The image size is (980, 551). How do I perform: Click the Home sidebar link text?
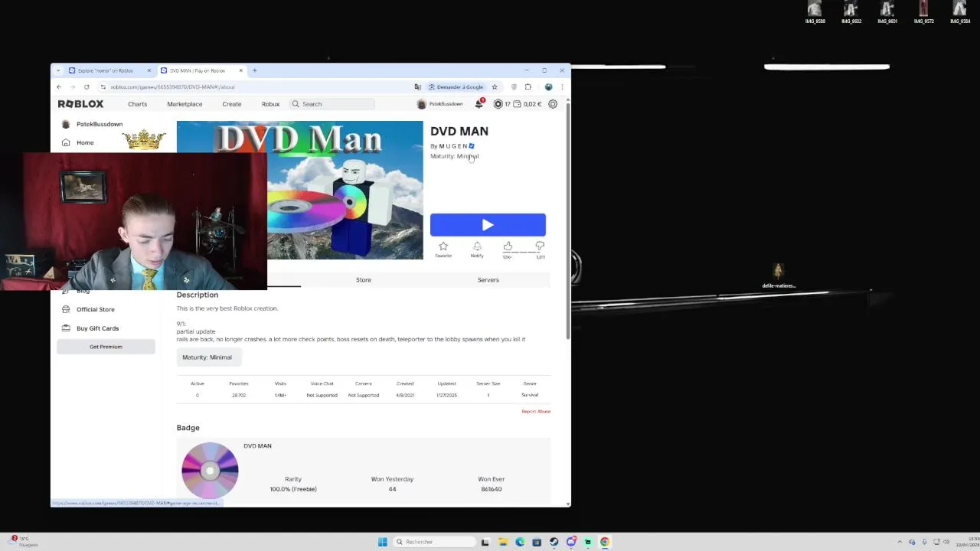[85, 142]
